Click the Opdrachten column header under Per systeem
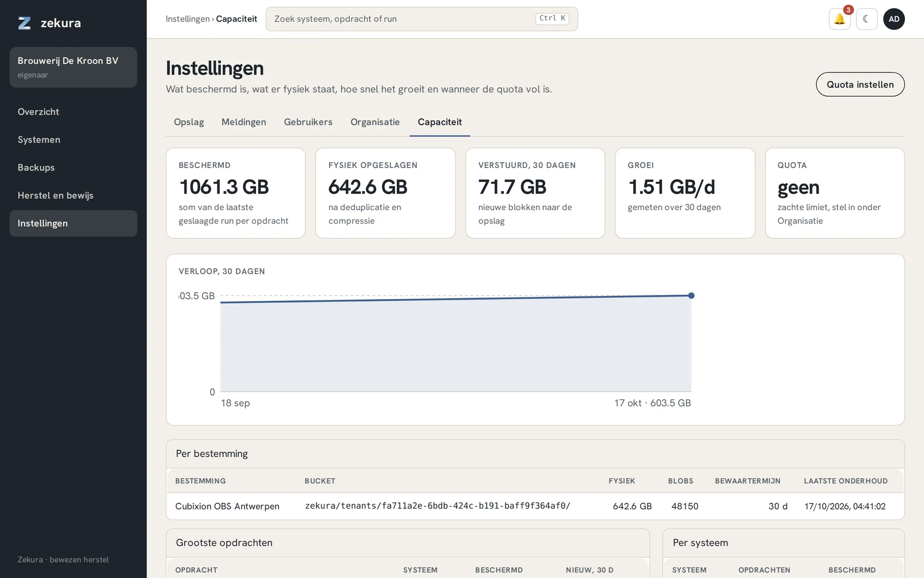This screenshot has width=924, height=578. [764, 570]
